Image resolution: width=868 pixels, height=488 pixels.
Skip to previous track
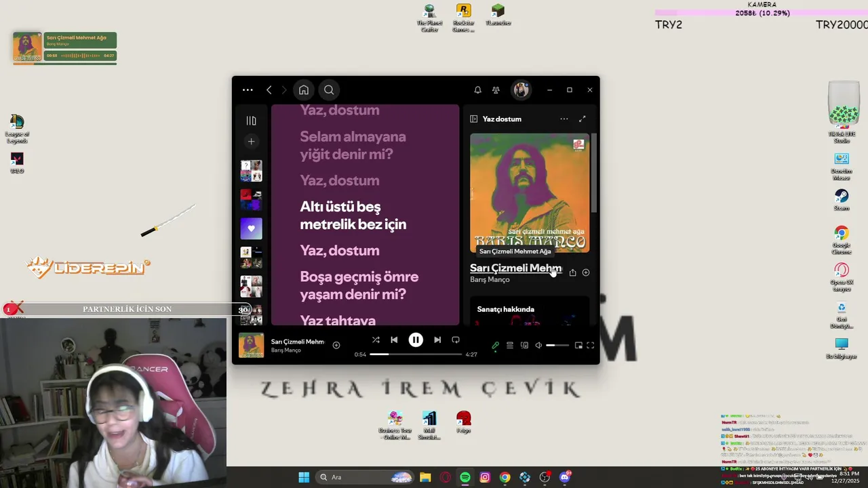(x=394, y=340)
